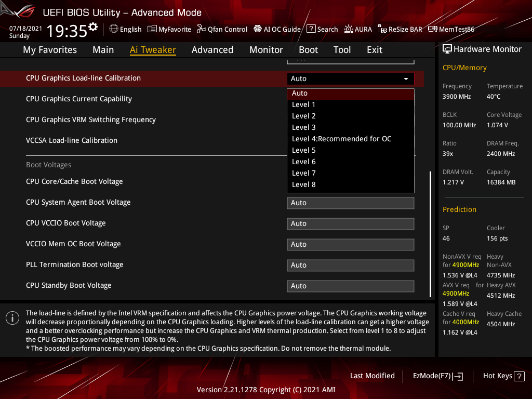The image size is (532, 399).
Task: Click the Hardware Monitor panel icon
Action: [x=447, y=48]
